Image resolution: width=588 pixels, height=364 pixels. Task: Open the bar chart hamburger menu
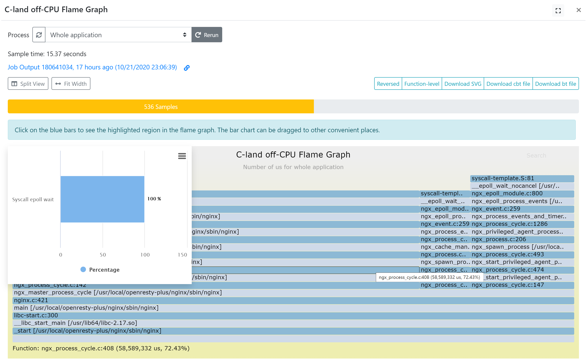182,156
